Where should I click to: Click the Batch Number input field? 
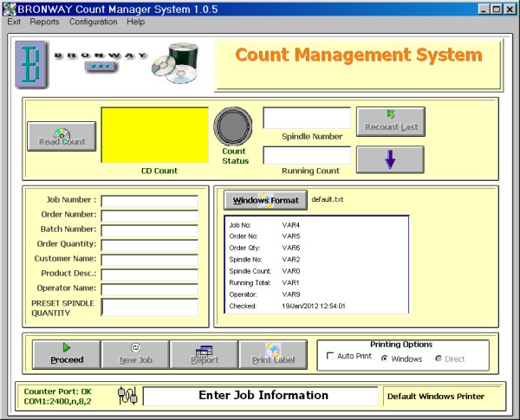pos(150,230)
